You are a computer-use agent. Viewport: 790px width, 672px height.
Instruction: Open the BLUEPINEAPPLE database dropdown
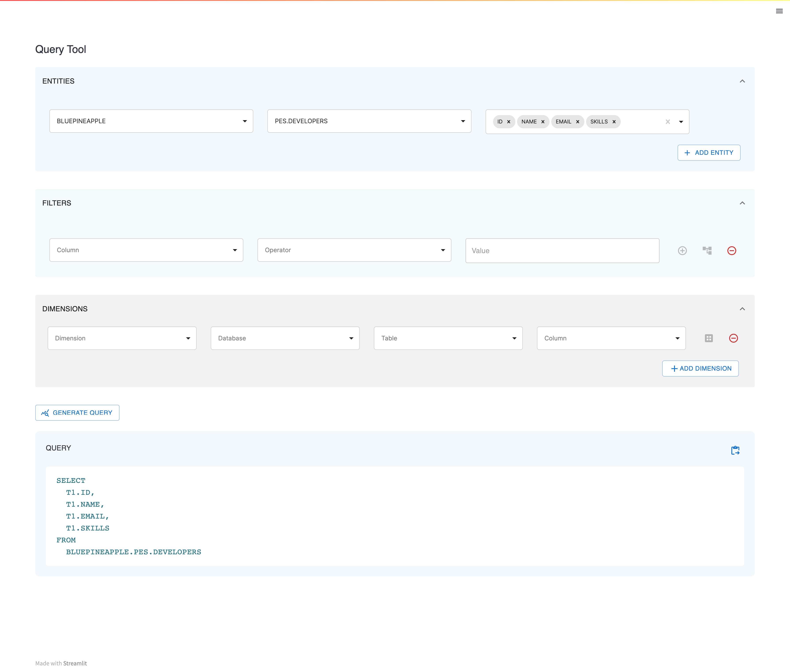pos(245,121)
